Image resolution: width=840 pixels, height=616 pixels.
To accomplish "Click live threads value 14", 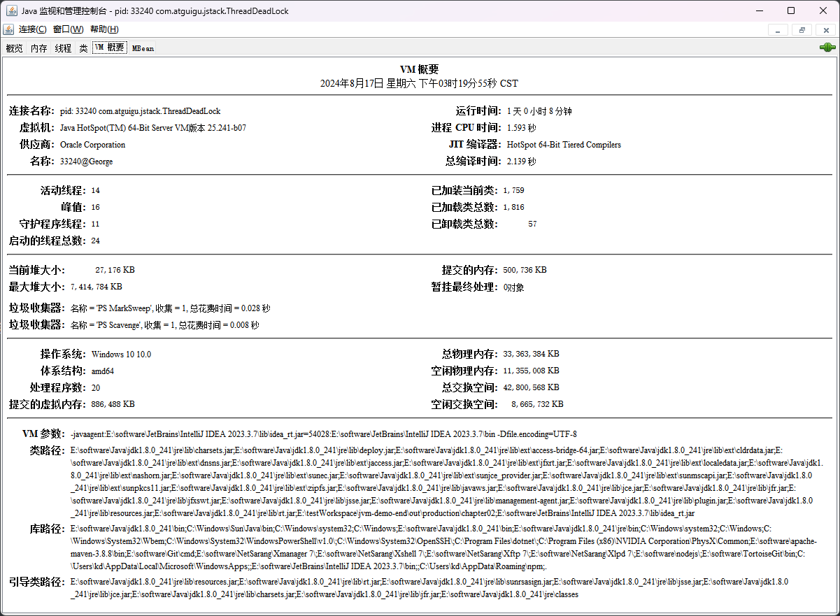I will pyautogui.click(x=96, y=190).
